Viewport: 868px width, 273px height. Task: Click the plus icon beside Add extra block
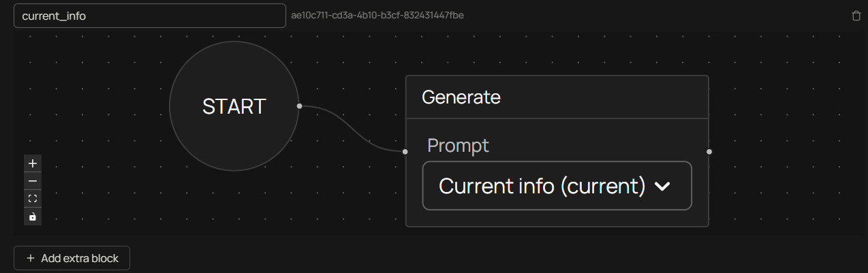coord(30,259)
